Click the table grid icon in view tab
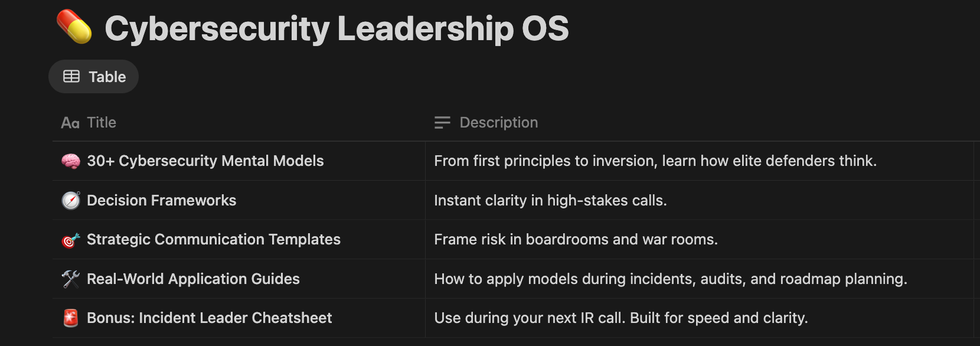This screenshot has height=346, width=980. tap(71, 77)
